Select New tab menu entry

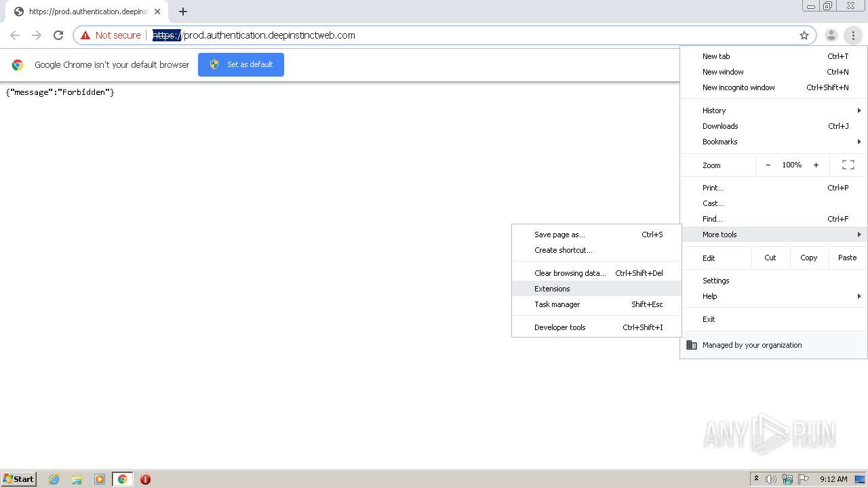coord(774,56)
